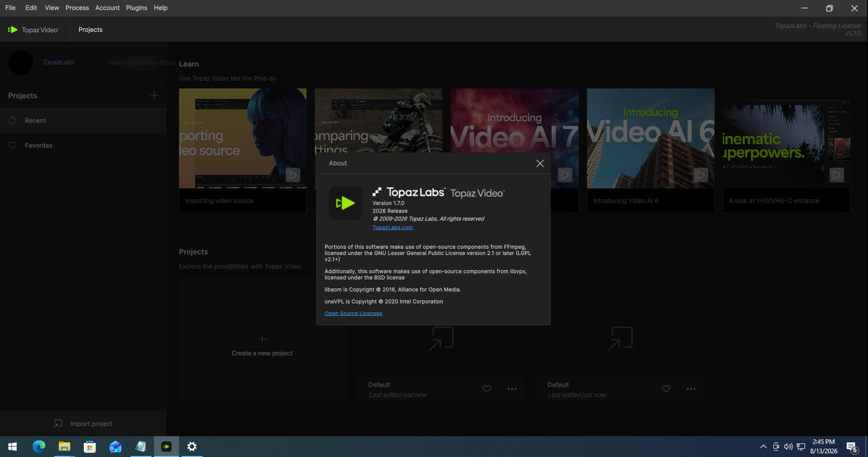
Task: Click the Topaz Labs copyright line
Action: [x=428, y=219]
